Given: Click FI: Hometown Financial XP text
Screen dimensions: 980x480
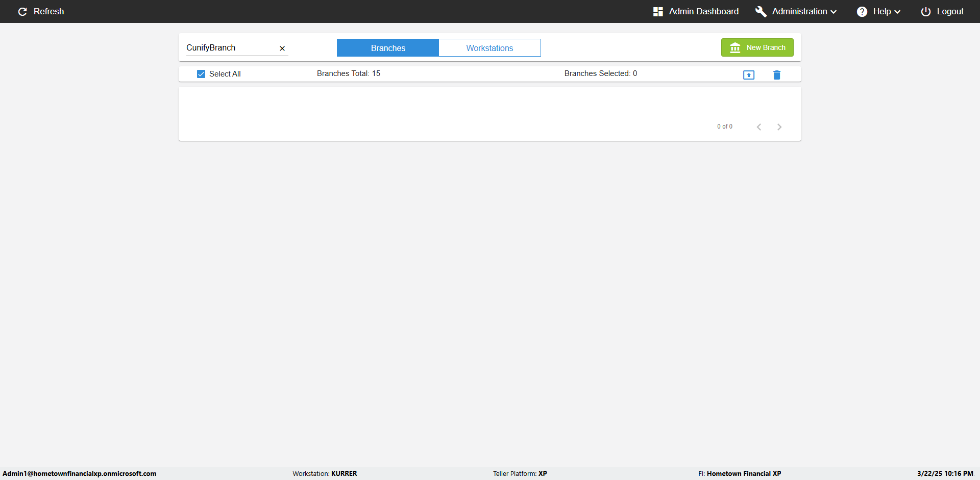Looking at the screenshot, I should [740, 473].
